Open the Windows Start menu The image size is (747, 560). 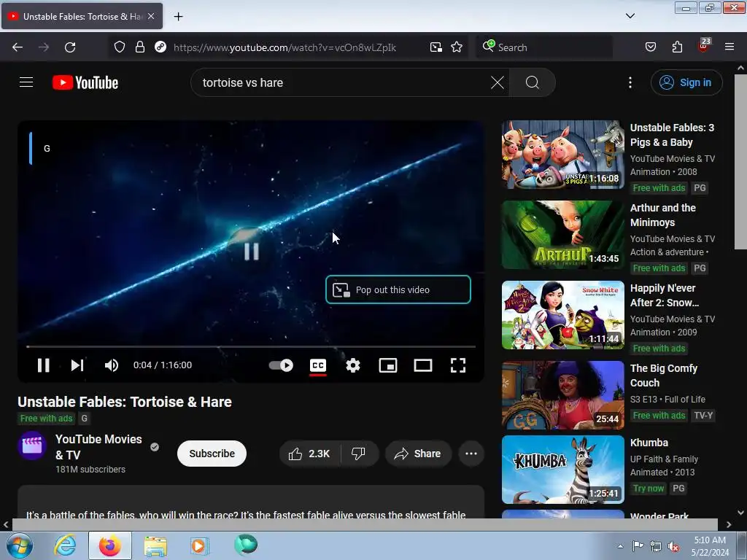coord(20,545)
